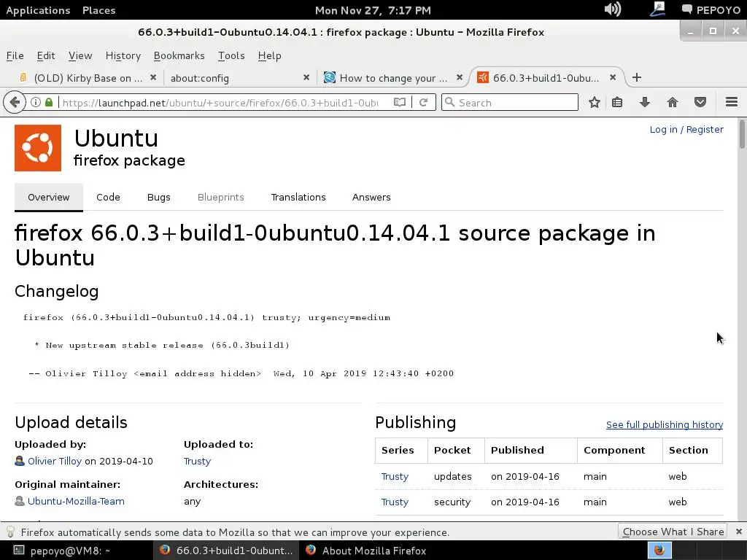Open site information icon in address bar
Viewport: 747px width, 560px height.
pyautogui.click(x=36, y=102)
